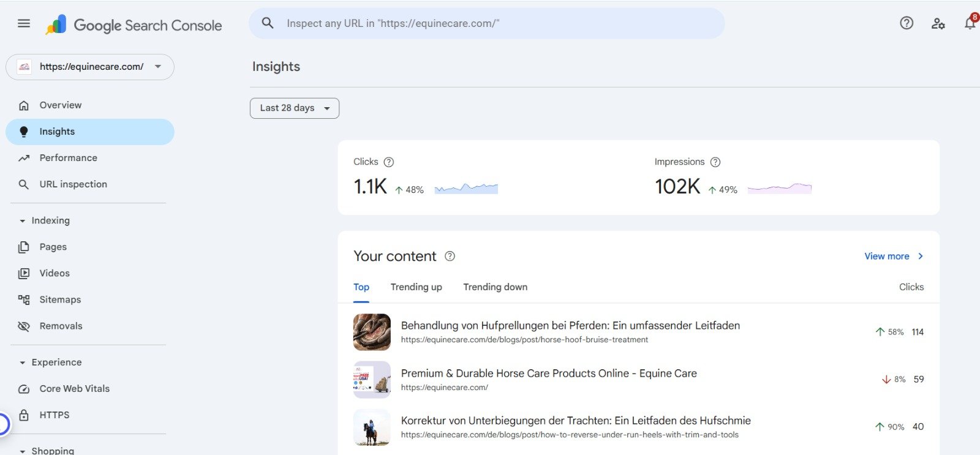Image resolution: width=980 pixels, height=455 pixels.
Task: Open user settings icon in header
Action: [938, 24]
